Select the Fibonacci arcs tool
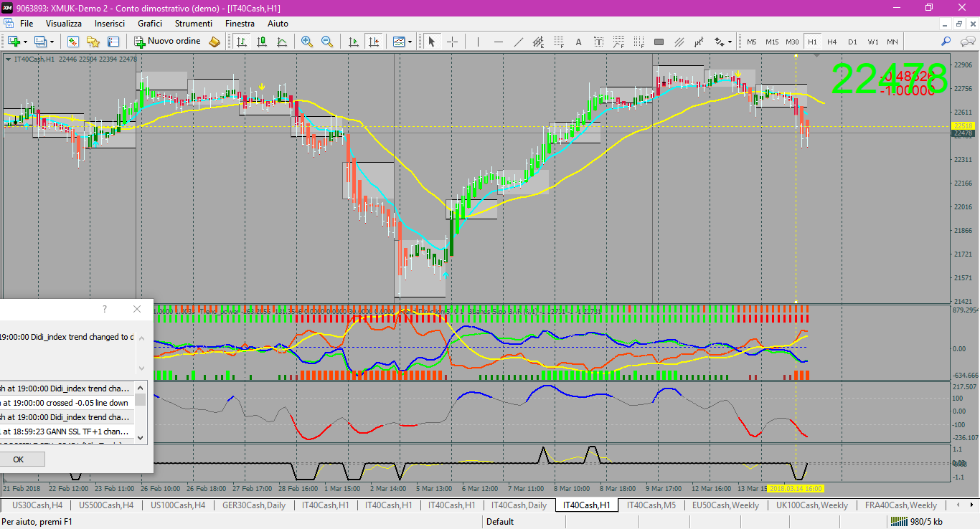 (x=618, y=42)
